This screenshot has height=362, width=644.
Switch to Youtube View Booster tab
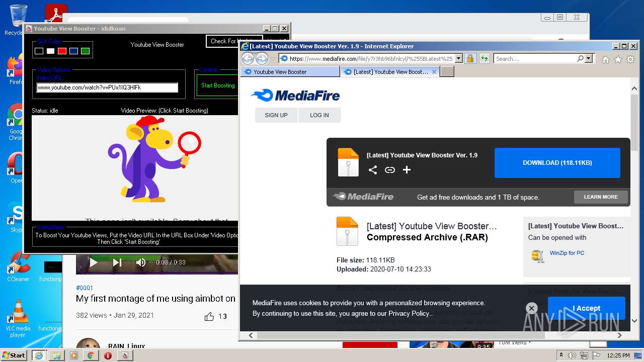(x=290, y=72)
